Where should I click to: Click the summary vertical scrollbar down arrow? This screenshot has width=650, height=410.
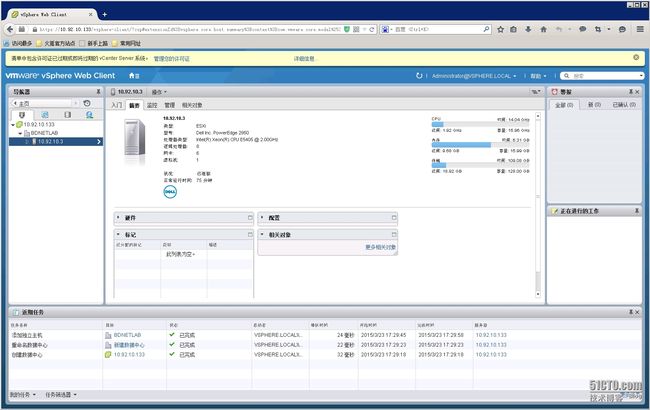538,294
